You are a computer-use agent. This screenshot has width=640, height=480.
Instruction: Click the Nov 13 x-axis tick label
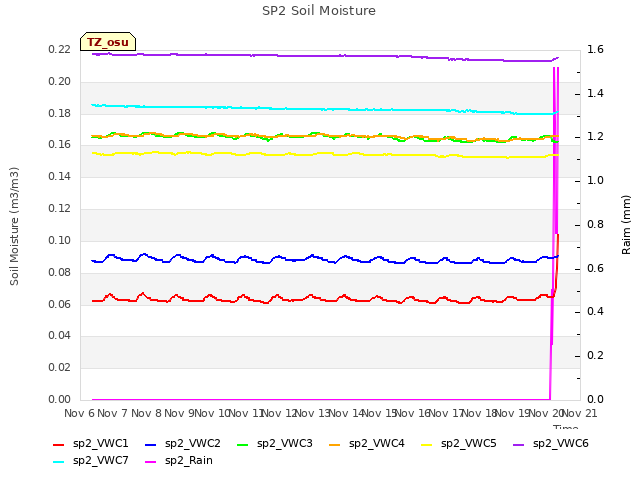(312, 413)
